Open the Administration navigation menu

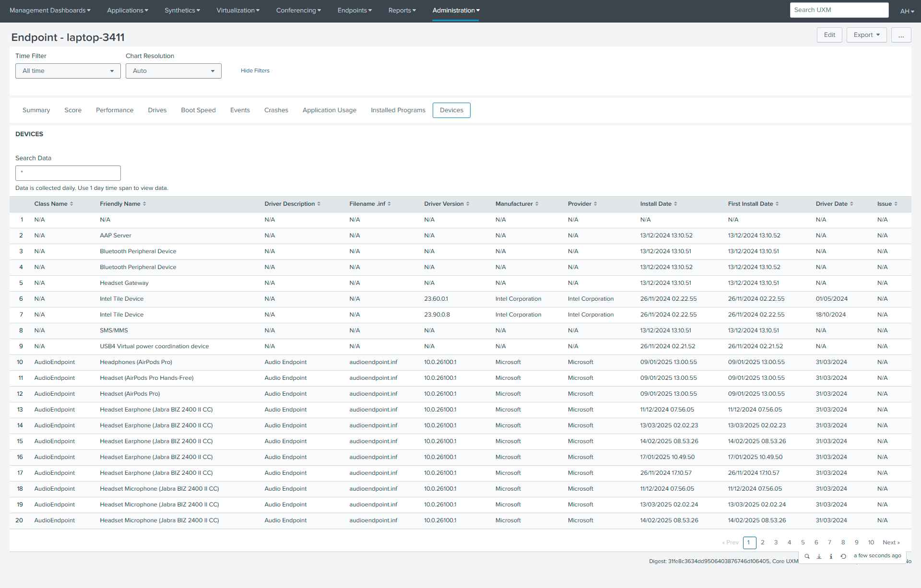(456, 11)
